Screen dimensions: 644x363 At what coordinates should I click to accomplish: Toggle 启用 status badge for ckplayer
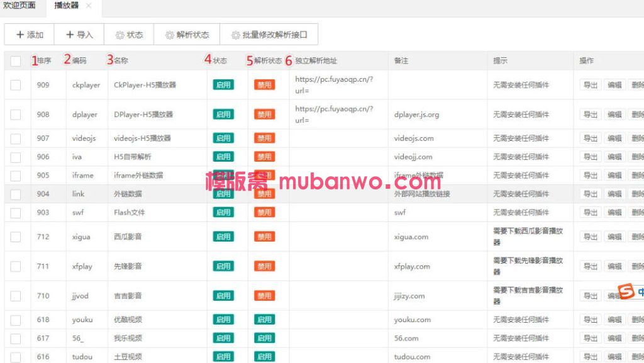[223, 85]
